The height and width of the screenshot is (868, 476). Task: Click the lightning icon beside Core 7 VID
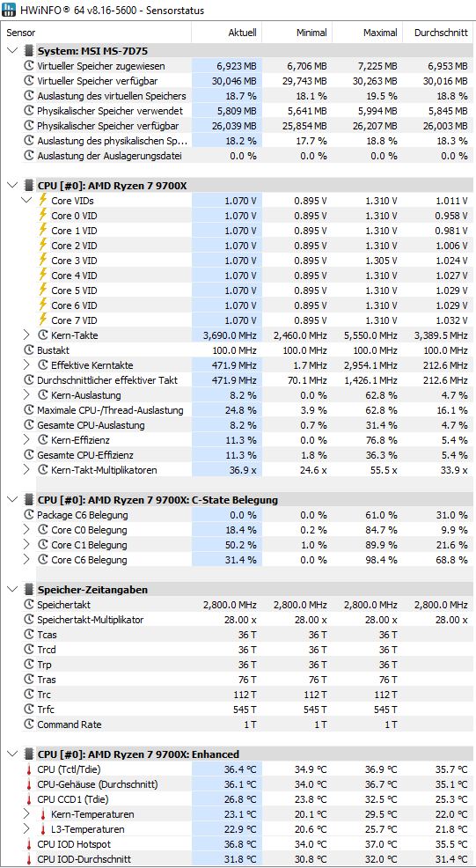[42, 320]
